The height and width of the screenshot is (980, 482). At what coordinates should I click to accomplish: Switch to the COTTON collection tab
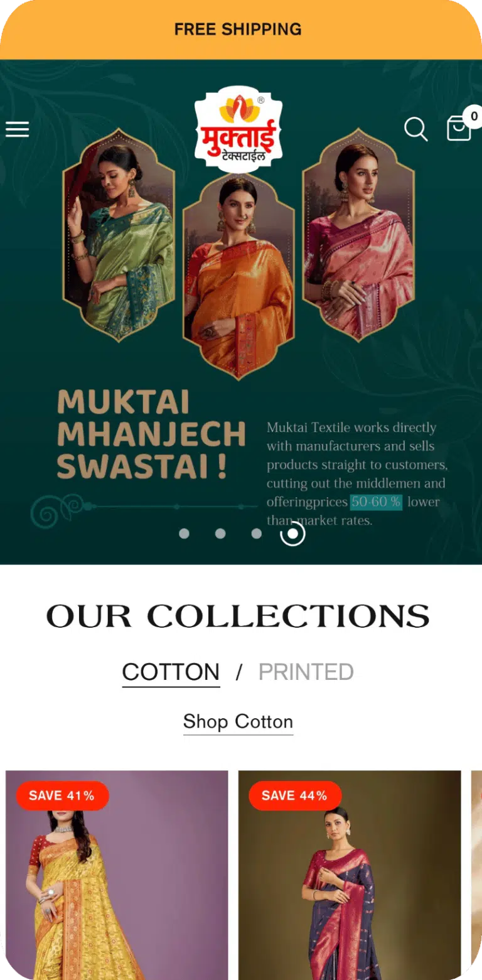pos(171,672)
